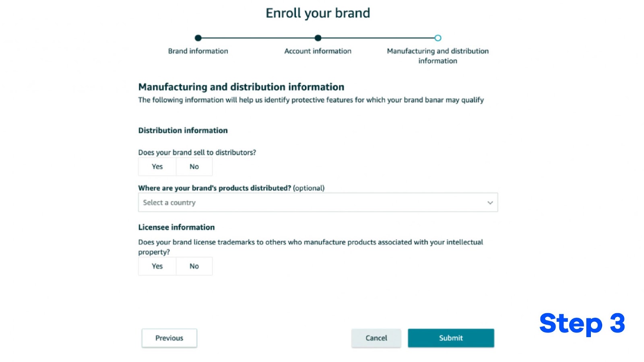This screenshot has height=362, width=644.
Task: Open Manufacturing and distribution information step label
Action: point(438,56)
